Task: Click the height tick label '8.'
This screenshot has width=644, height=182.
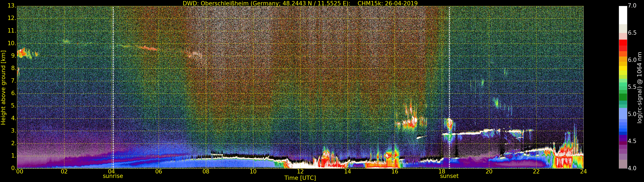Action: (13, 68)
